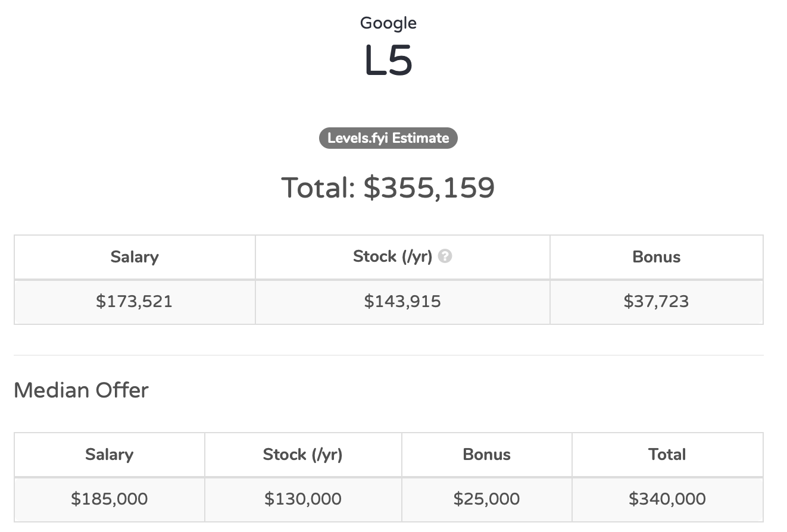Select the $130,000 median stock cell

302,499
